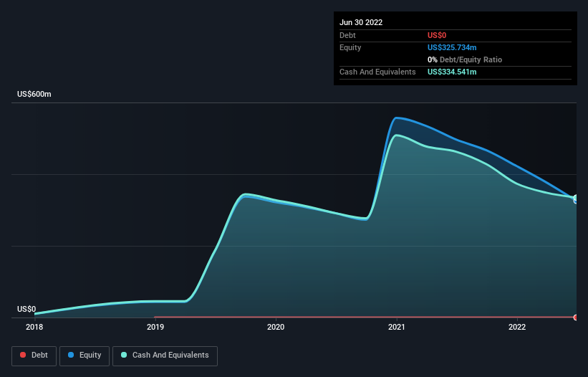588x377 pixels.
Task: Click the blue Equity legend dot
Action: click(x=71, y=355)
